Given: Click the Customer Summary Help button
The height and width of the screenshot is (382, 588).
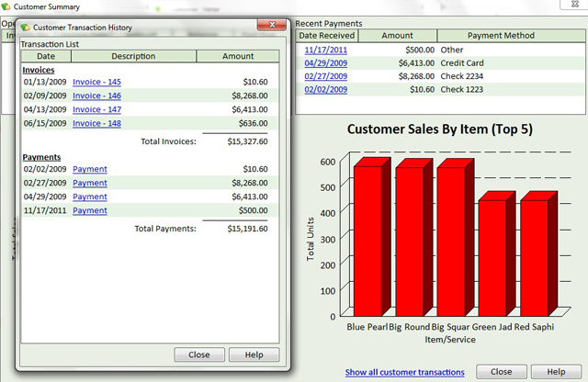Looking at the screenshot, I should click(556, 372).
